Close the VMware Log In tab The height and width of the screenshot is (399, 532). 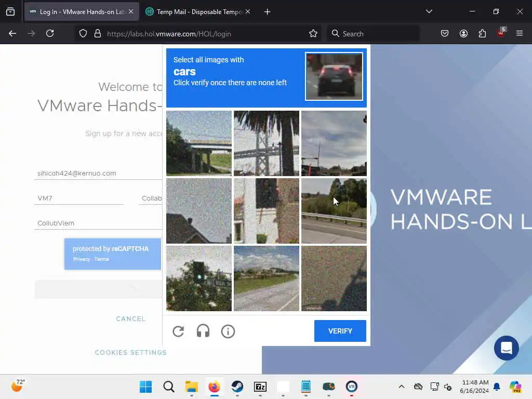(131, 11)
